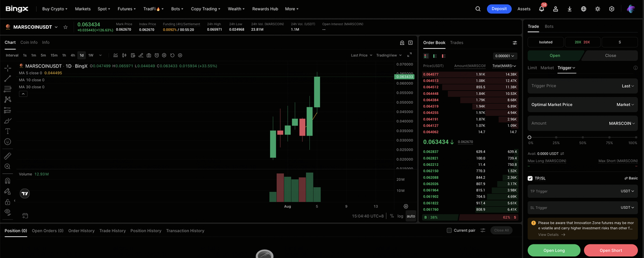The height and width of the screenshot is (258, 644).
Task: Toggle log scale on chart
Action: tap(400, 216)
